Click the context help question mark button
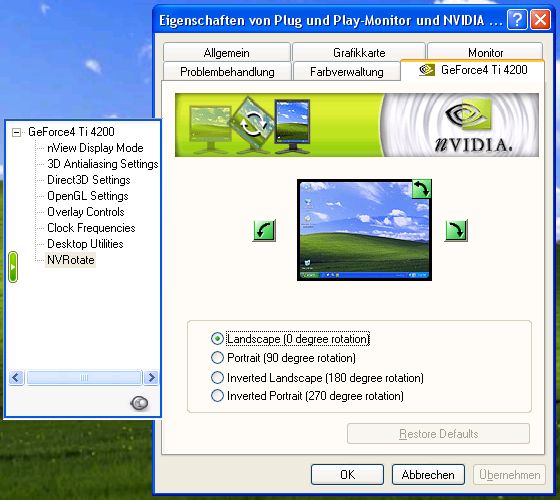The height and width of the screenshot is (500, 560). pos(517,19)
